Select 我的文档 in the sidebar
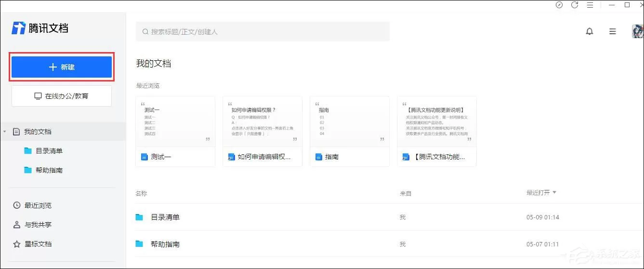The image size is (644, 269). [x=63, y=132]
